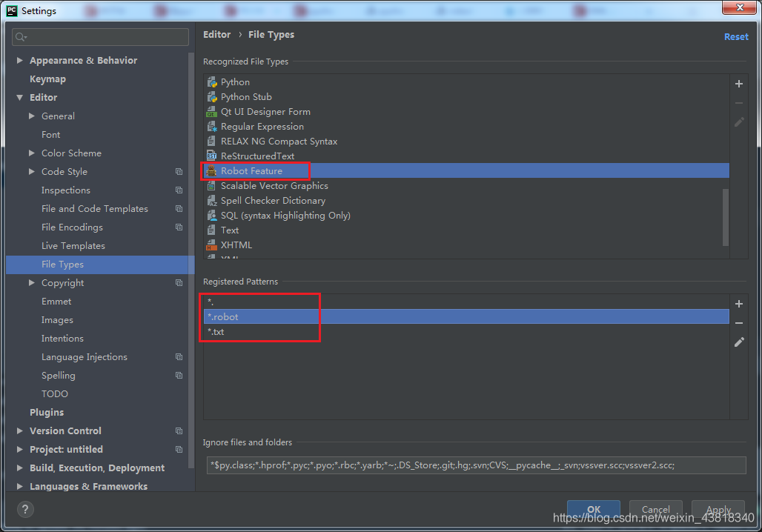
Task: Add a new registered pattern
Action: [x=739, y=304]
